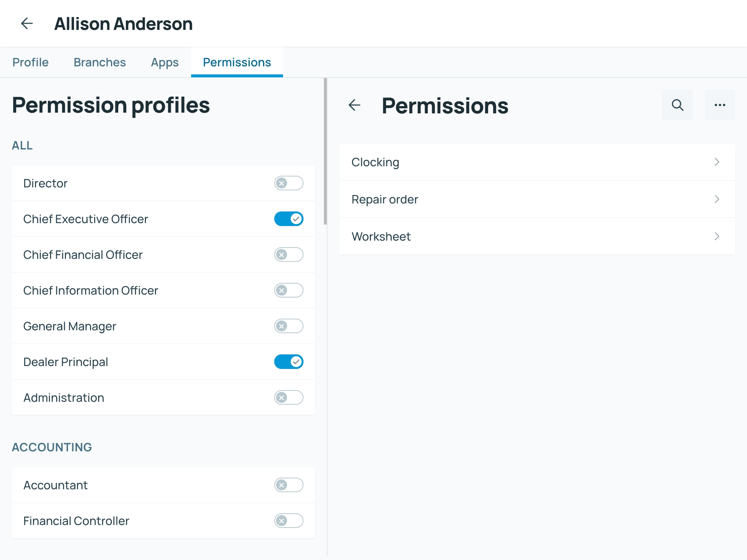Click the ACCOUNTING section heading
This screenshot has width=747, height=560.
pyautogui.click(x=52, y=447)
